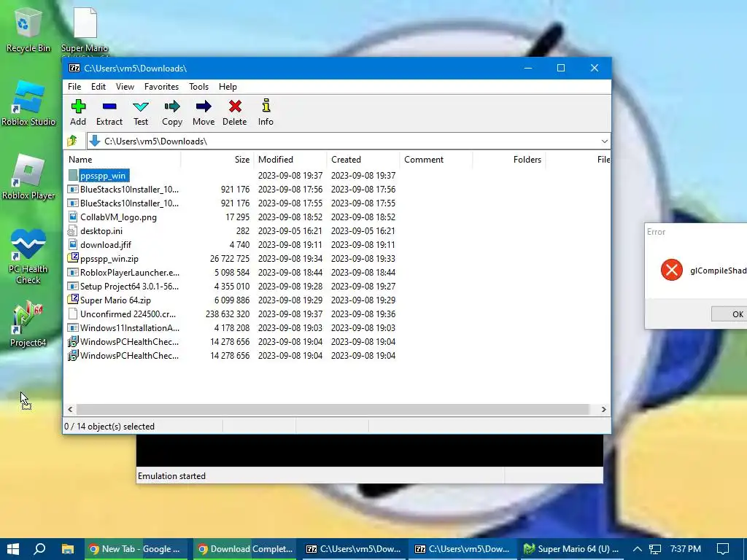Select RobloxPlayerLauncher.e... file

tap(231, 273)
